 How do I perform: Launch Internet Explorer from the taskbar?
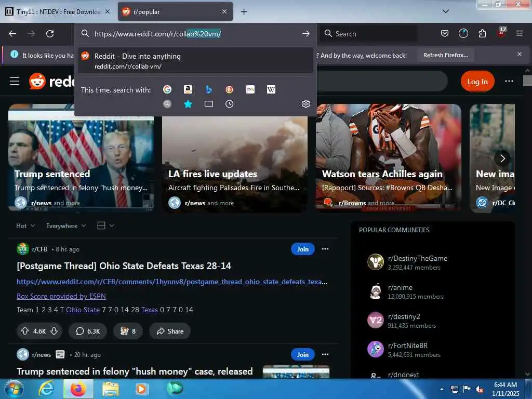46,389
